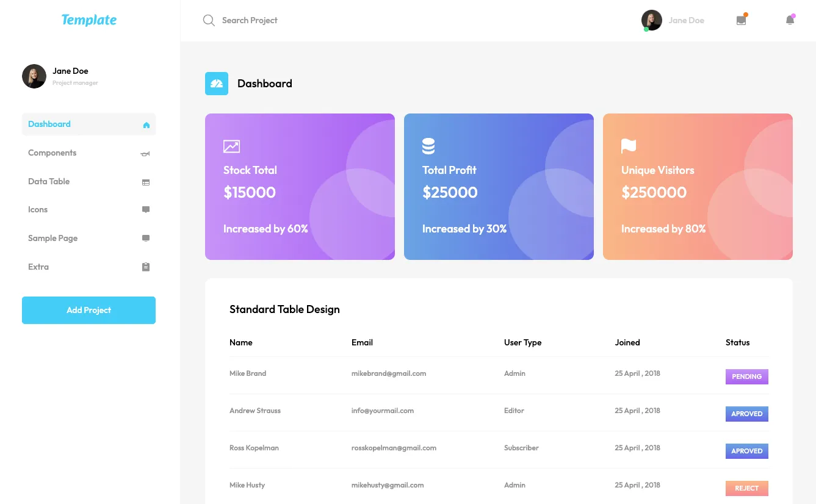The width and height of the screenshot is (816, 504).
Task: Open the Sample Page section in sidebar
Action: click(52, 238)
